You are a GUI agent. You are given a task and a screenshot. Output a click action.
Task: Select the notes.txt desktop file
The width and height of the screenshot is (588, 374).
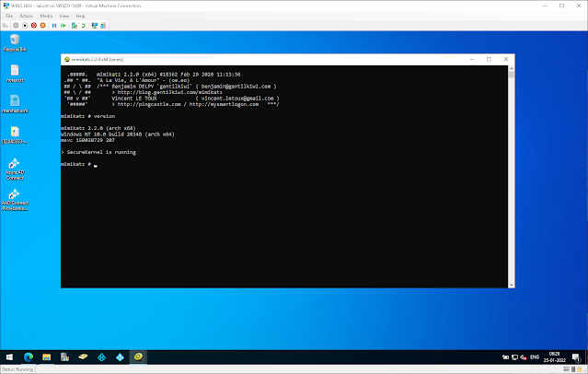(15, 74)
